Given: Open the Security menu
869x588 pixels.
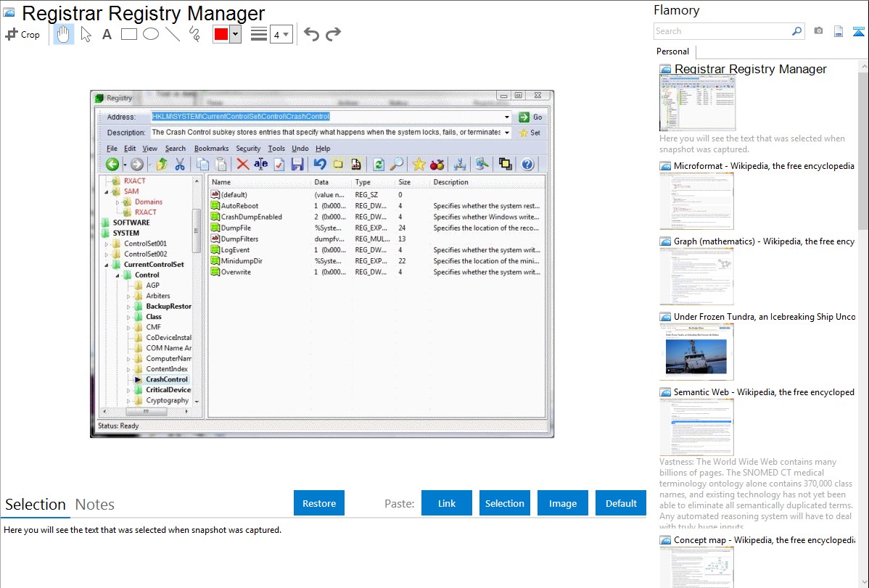Looking at the screenshot, I should pyautogui.click(x=248, y=149).
